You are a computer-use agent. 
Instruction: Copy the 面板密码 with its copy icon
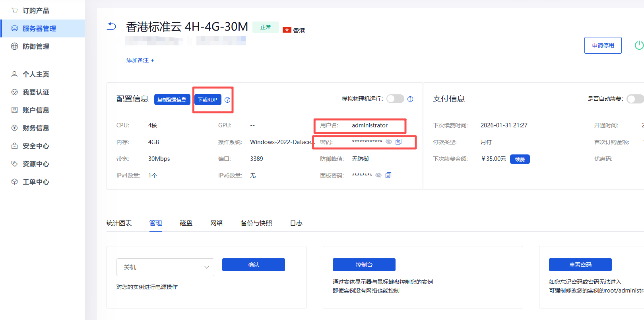(x=388, y=176)
